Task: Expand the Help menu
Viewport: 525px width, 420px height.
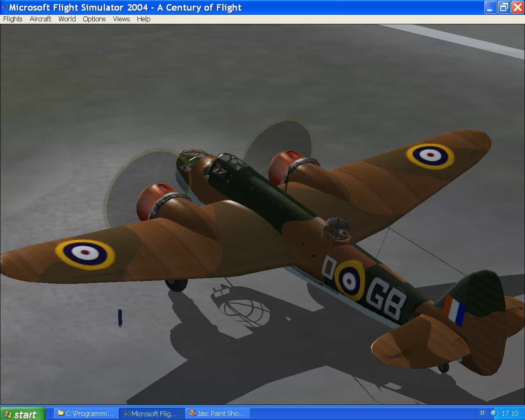Action: coord(143,19)
